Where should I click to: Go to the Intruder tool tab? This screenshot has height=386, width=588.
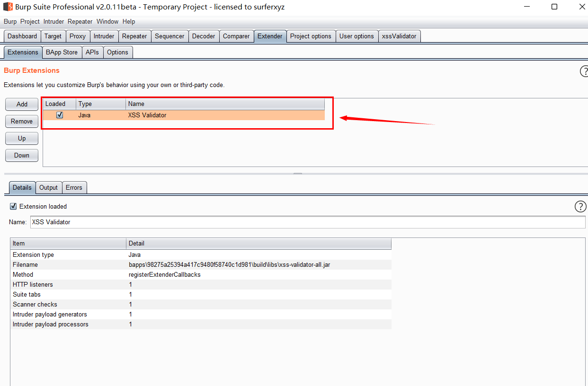click(104, 36)
